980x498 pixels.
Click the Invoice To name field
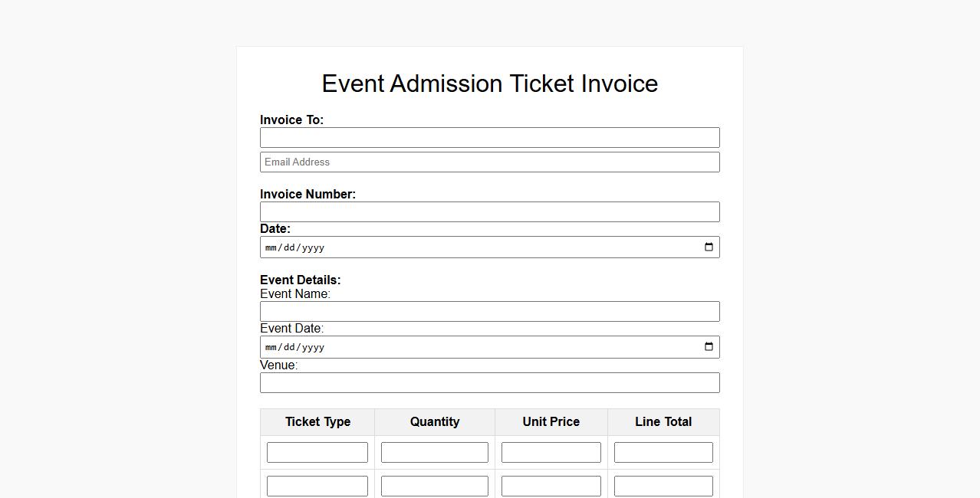[489, 137]
